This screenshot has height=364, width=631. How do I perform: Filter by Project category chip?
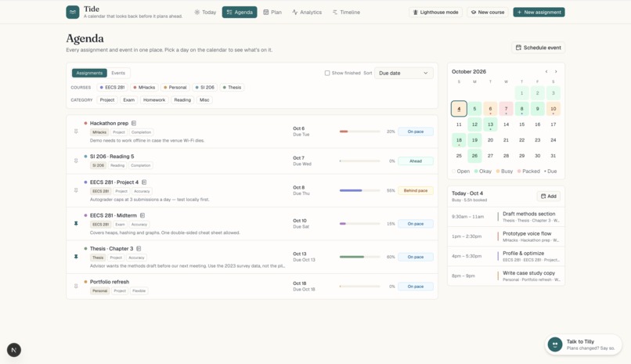coord(107,99)
